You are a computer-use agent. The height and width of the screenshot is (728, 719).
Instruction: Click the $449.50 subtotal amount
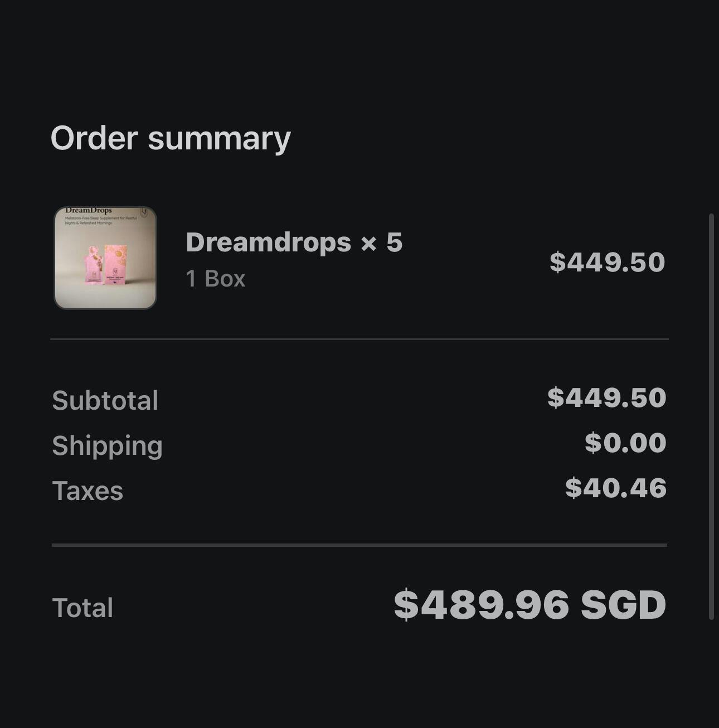tap(606, 397)
